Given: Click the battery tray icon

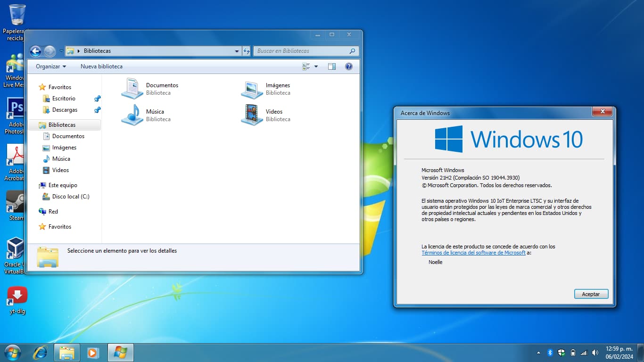Looking at the screenshot, I should click(573, 353).
